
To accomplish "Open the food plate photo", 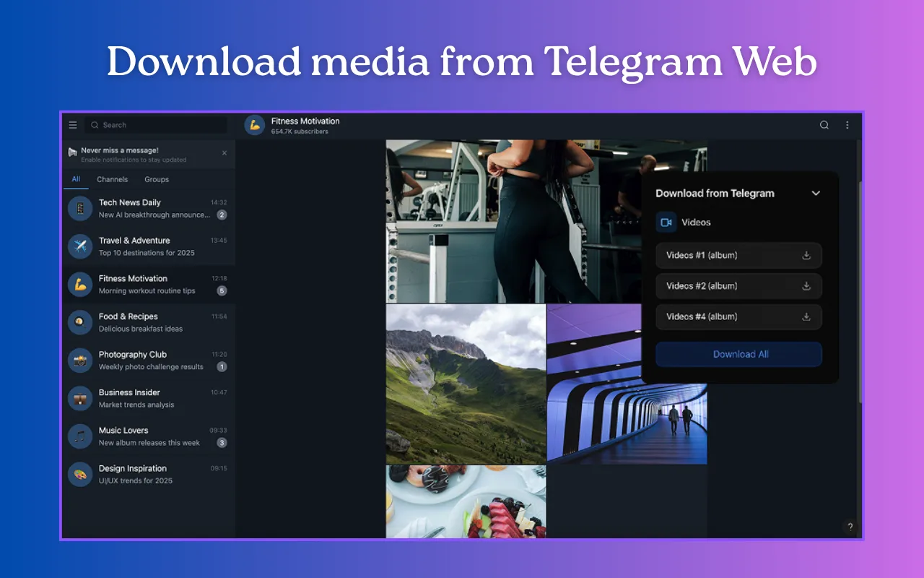I will click(466, 501).
